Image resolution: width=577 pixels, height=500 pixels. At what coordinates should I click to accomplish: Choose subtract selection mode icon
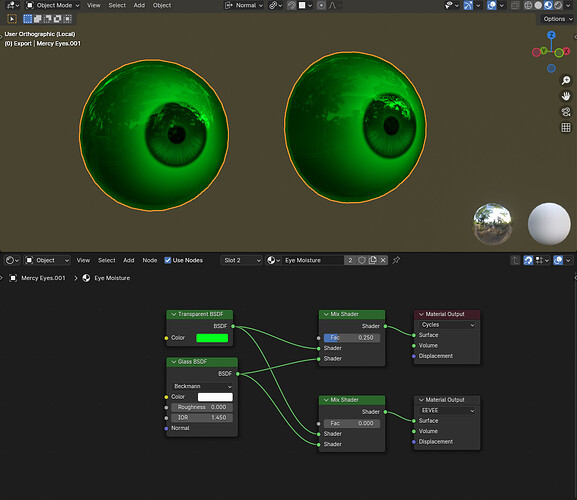[47, 19]
